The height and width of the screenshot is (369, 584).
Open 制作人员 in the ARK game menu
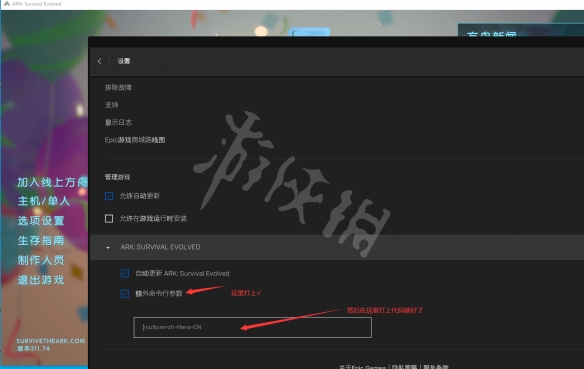[x=41, y=260]
